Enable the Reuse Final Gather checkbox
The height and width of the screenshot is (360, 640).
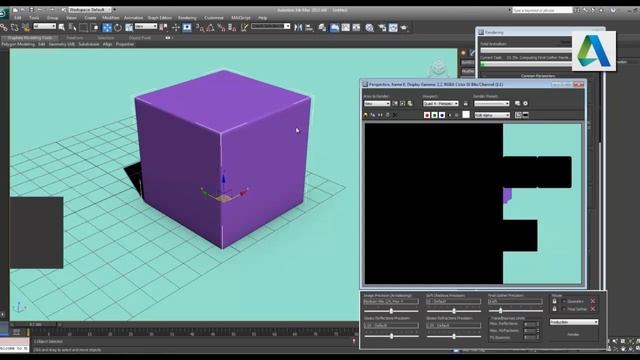(x=564, y=309)
